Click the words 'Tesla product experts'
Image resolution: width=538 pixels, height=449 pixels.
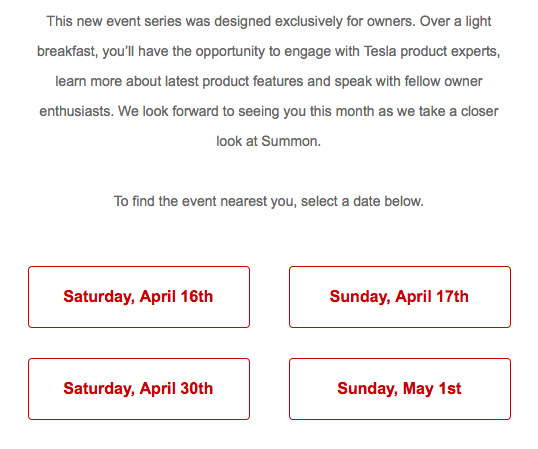(x=430, y=51)
